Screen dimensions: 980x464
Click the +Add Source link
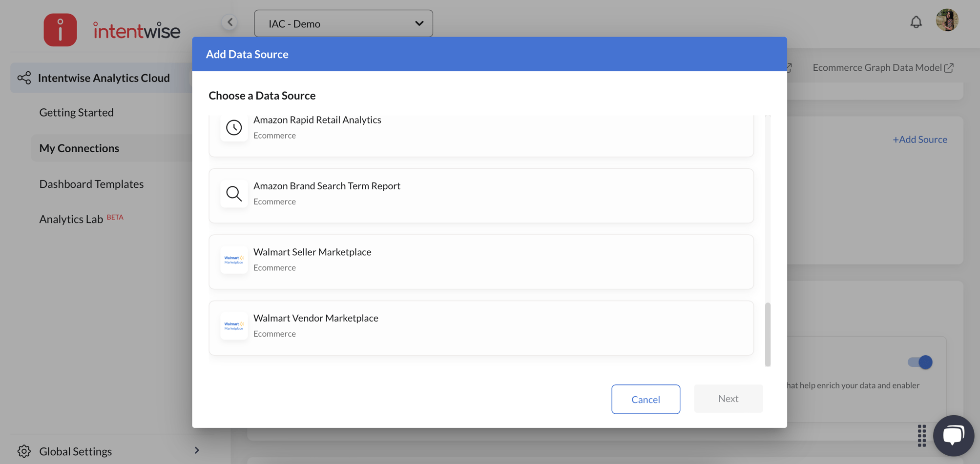pos(920,140)
